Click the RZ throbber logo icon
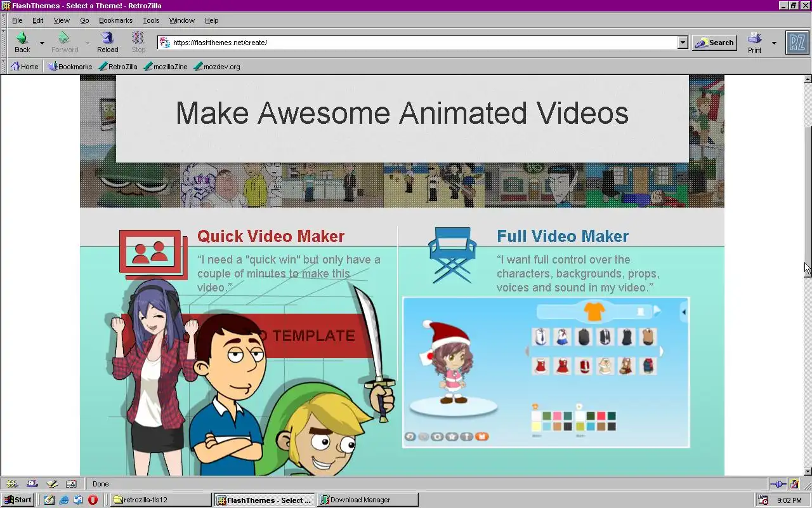 (x=797, y=43)
